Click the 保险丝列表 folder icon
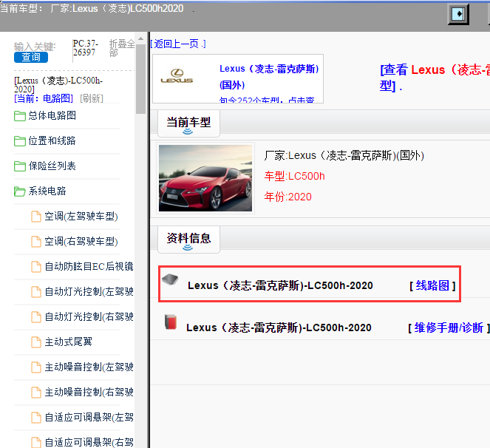The height and width of the screenshot is (448, 490). [x=20, y=166]
